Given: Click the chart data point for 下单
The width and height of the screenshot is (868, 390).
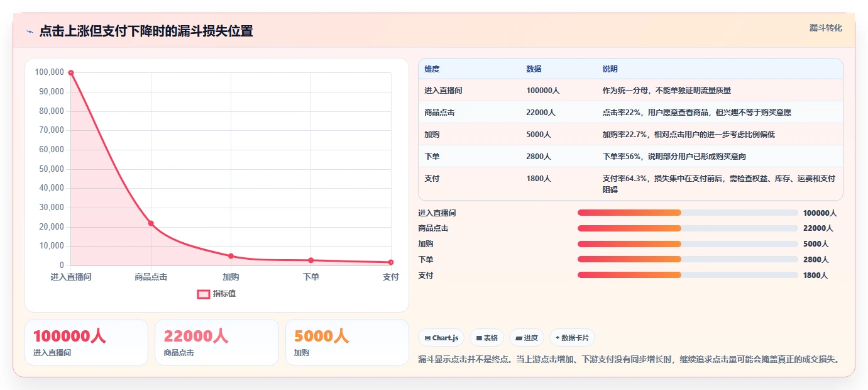Looking at the screenshot, I should [x=311, y=260].
